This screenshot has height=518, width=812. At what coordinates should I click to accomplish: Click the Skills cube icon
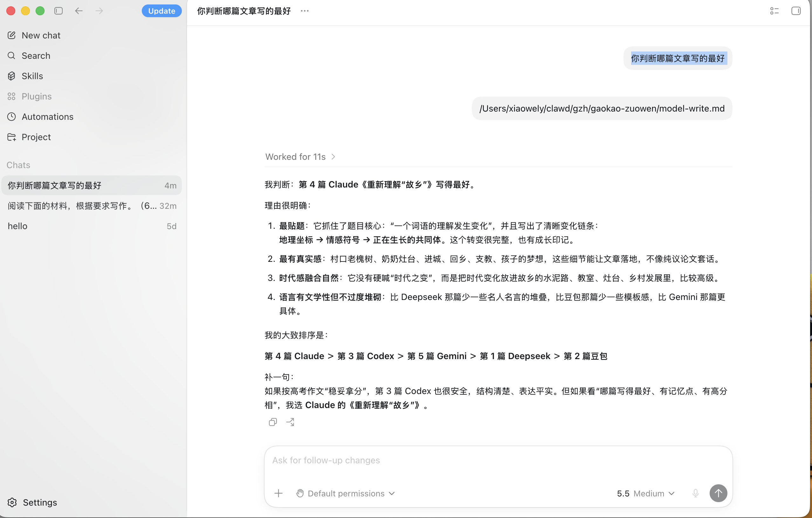(11, 76)
